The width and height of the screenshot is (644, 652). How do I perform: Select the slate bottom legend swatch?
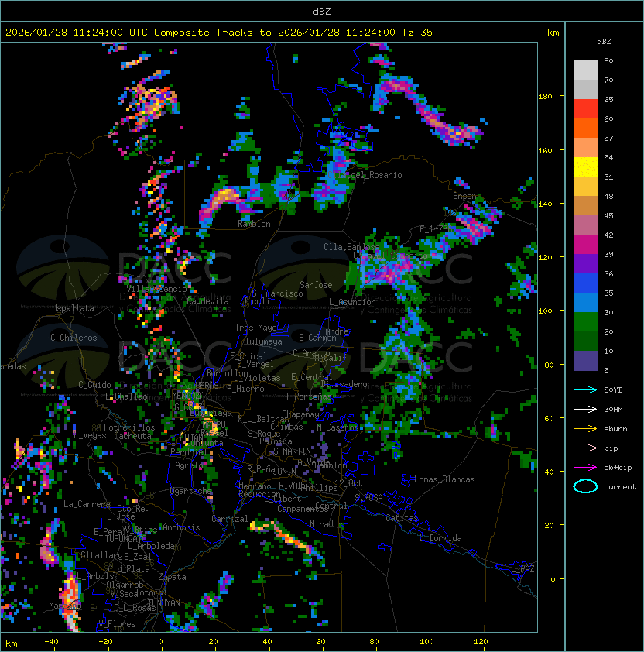pyautogui.click(x=585, y=361)
